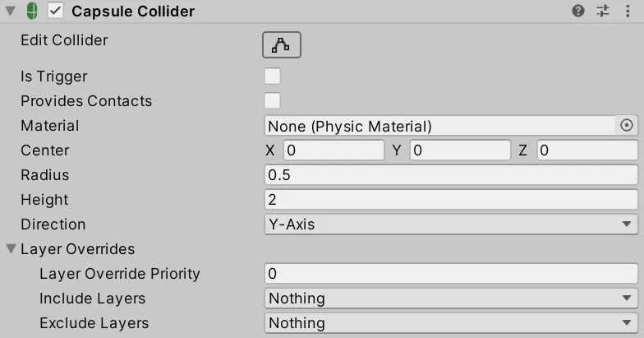Open the Include Layers dropdown
This screenshot has height=338, width=644.
click(x=451, y=298)
